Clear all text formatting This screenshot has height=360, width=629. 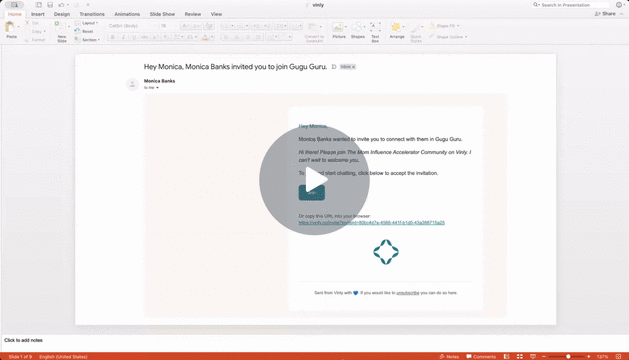coord(209,26)
